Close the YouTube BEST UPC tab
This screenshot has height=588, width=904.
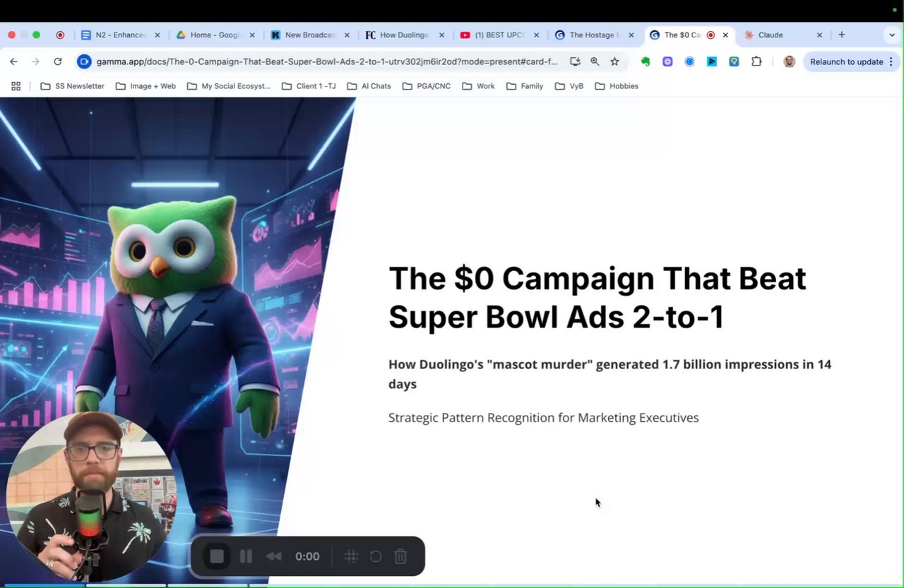537,35
